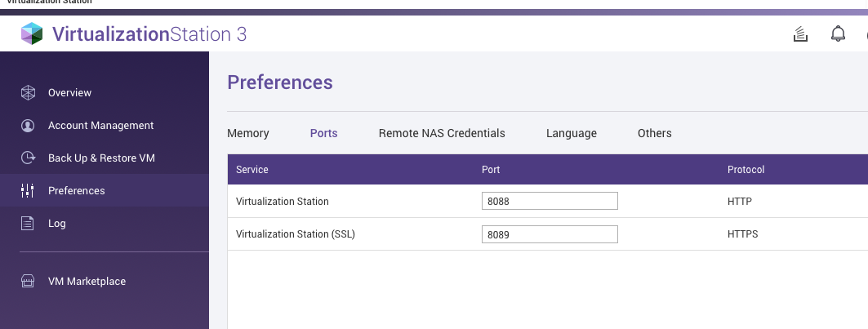Select the Ports tab
Viewport: 868px width, 329px height.
click(x=323, y=133)
